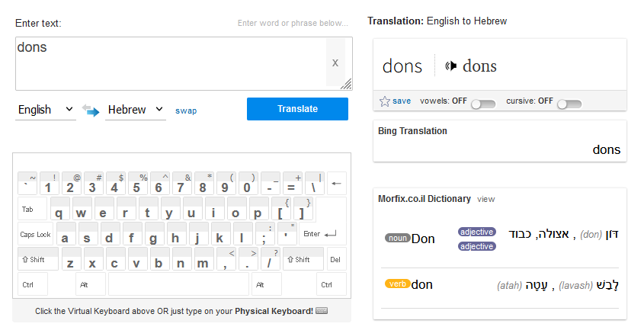The image size is (644, 330).
Task: Click the swap link
Action: [186, 111]
